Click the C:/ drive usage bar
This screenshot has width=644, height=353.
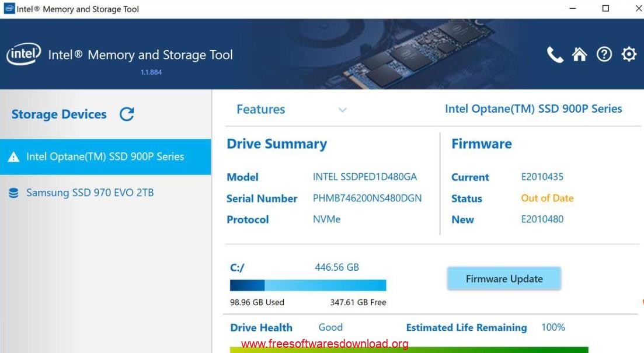[308, 285]
